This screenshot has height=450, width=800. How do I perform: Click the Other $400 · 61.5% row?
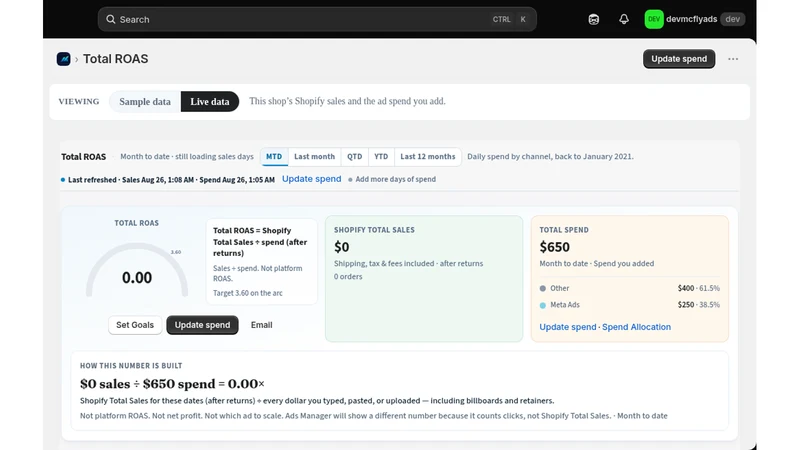coord(630,288)
